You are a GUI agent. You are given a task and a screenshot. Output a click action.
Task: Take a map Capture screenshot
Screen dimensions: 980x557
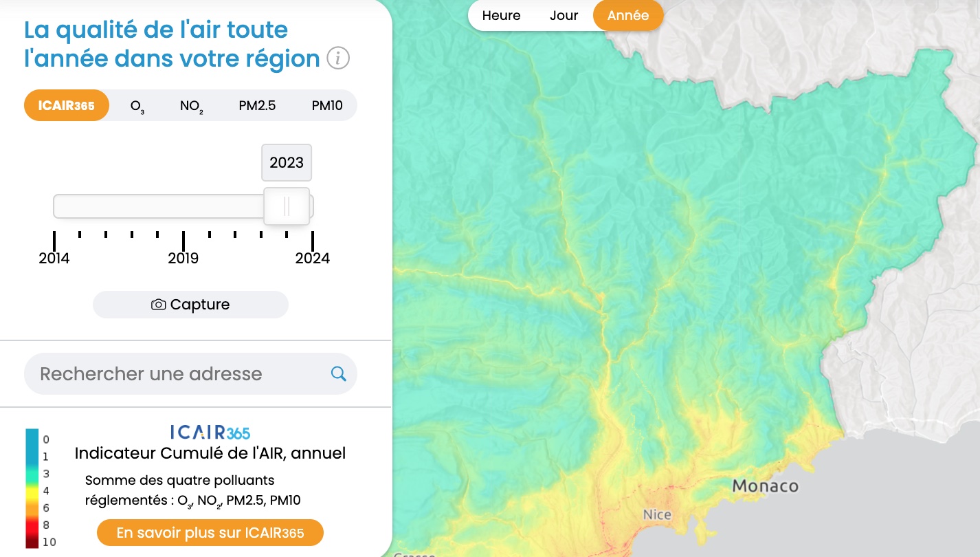190,305
